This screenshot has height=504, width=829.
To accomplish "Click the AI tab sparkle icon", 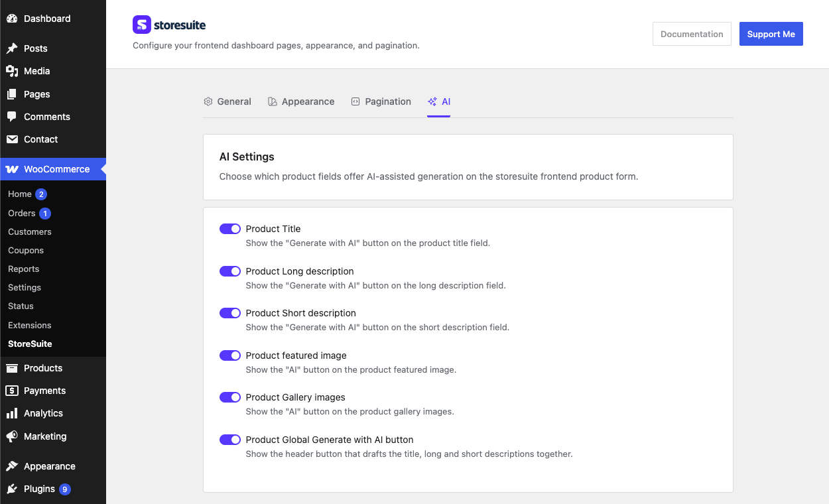I will [432, 101].
